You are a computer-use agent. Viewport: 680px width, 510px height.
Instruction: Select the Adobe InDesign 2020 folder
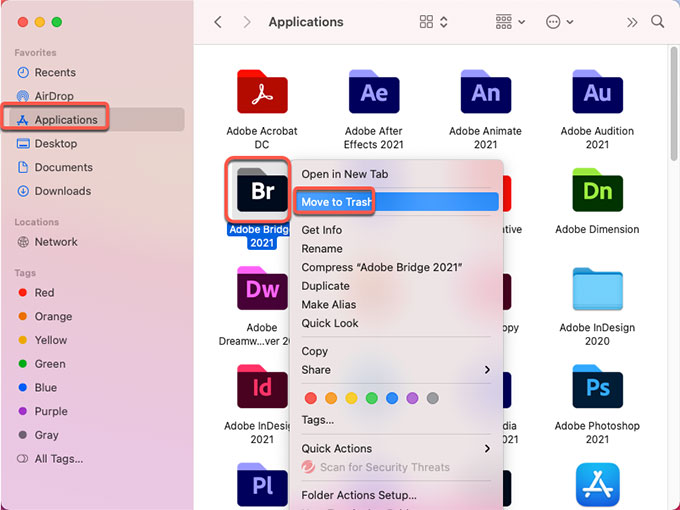pyautogui.click(x=597, y=289)
